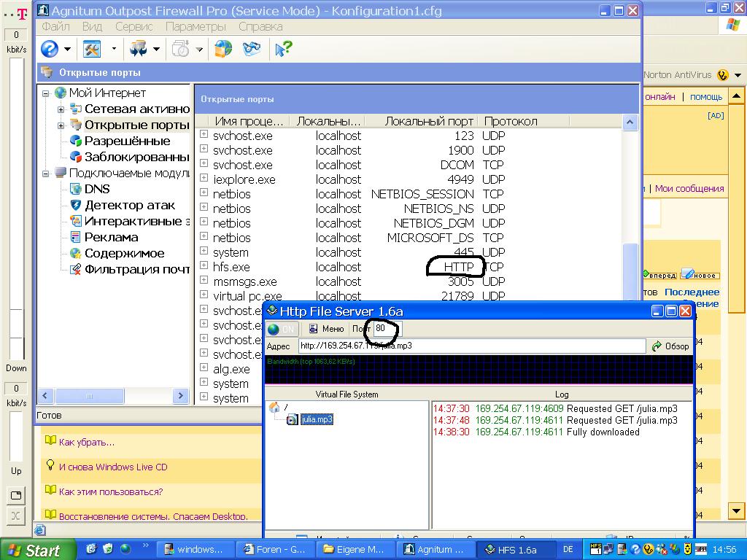Click the globe update toolbar icon
This screenshot has height=560, width=747.
pos(223,49)
